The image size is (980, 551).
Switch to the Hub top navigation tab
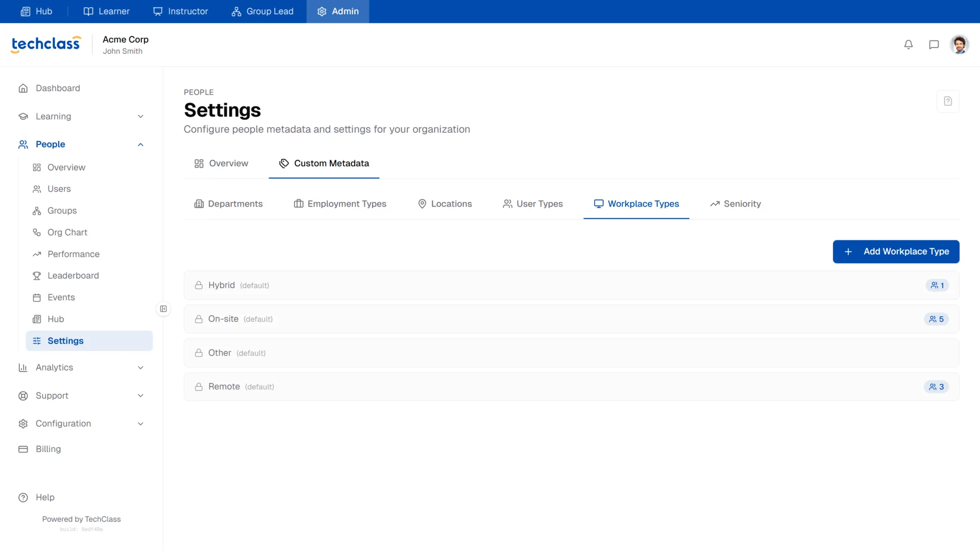click(x=36, y=11)
